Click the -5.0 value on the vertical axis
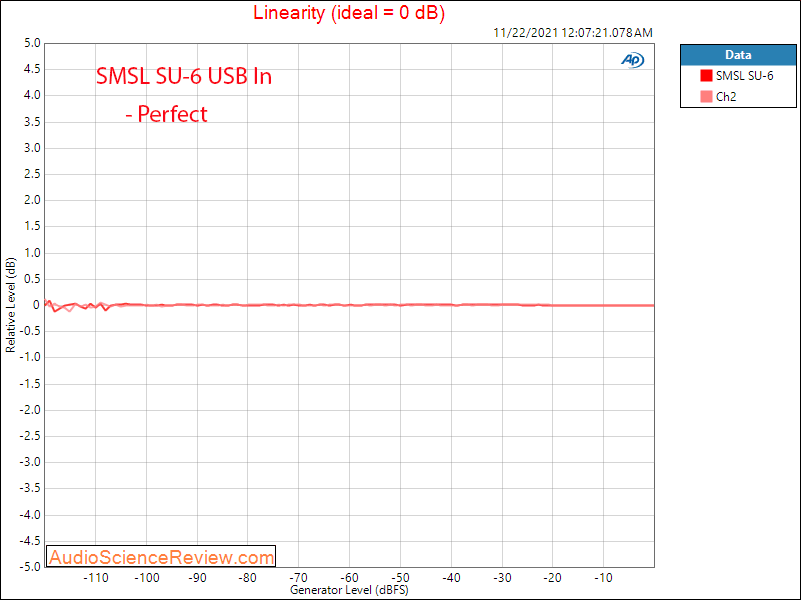The height and width of the screenshot is (600, 801). [30, 567]
